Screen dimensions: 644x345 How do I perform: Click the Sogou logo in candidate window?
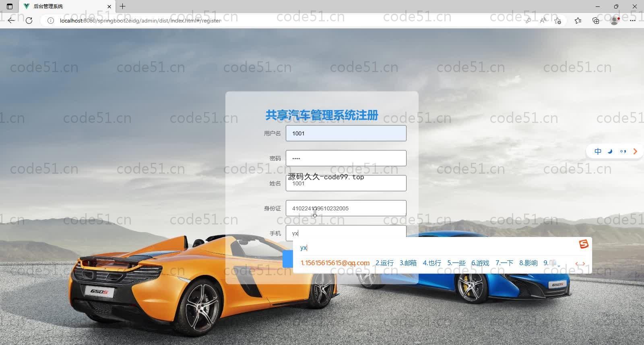tap(584, 244)
